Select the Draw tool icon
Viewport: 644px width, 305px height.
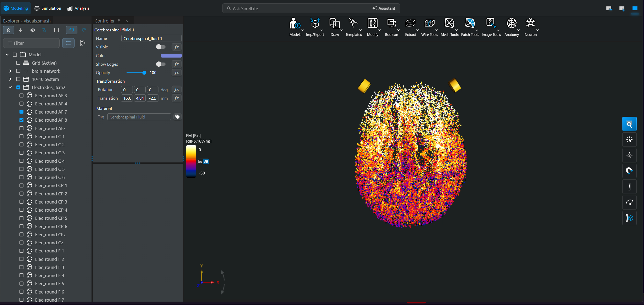[334, 23]
